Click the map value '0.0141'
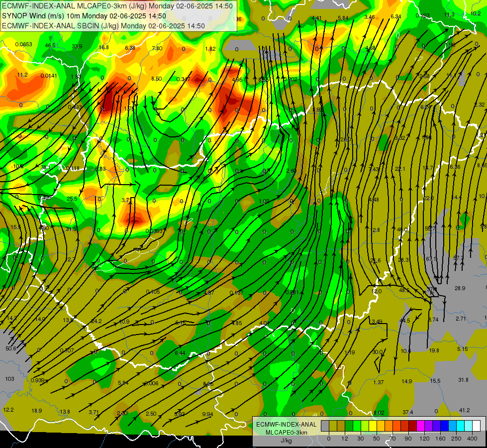This screenshot has height=448, width=487. [x=49, y=76]
